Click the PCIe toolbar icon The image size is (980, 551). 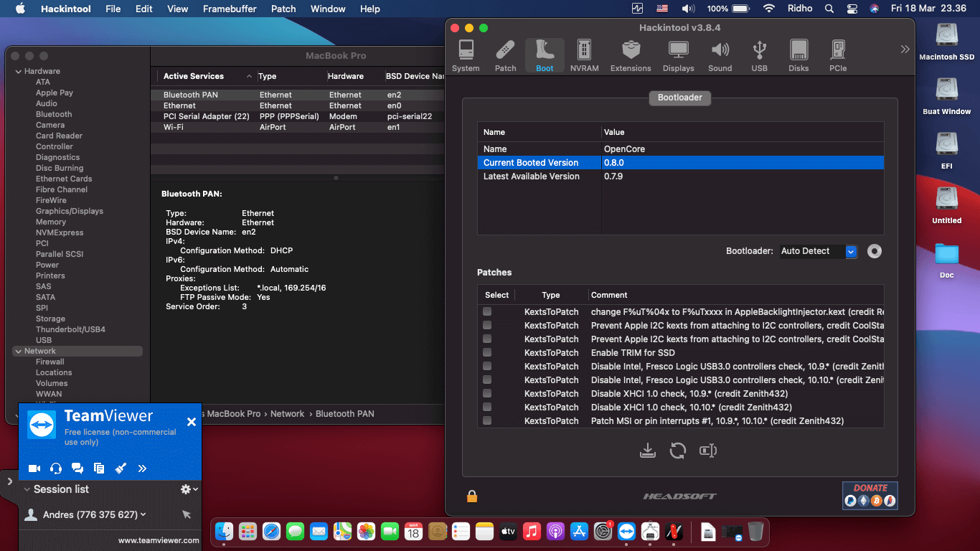coord(838,55)
